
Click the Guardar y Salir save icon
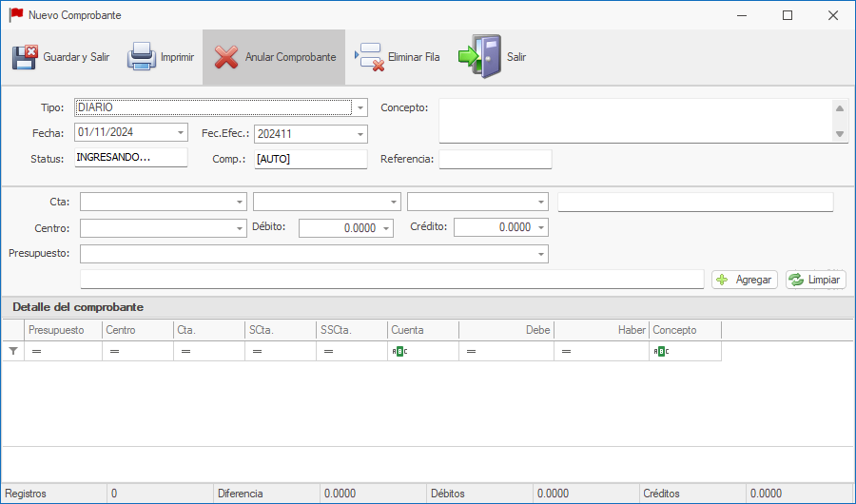click(25, 57)
